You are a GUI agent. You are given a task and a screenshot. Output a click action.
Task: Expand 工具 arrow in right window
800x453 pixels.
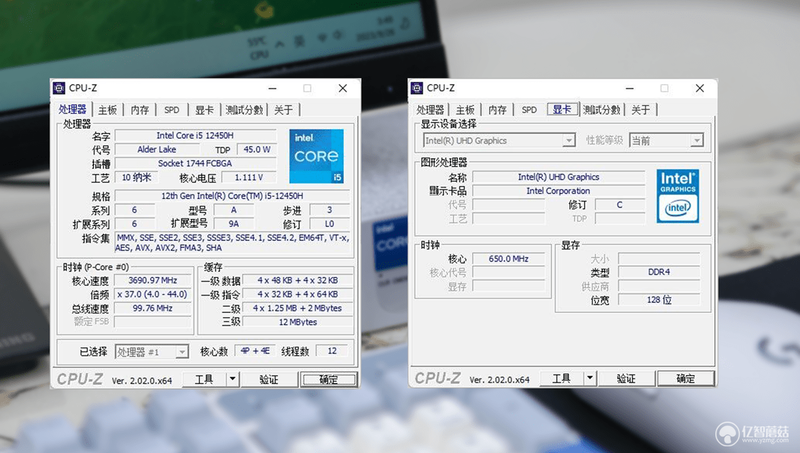pyautogui.click(x=590, y=379)
